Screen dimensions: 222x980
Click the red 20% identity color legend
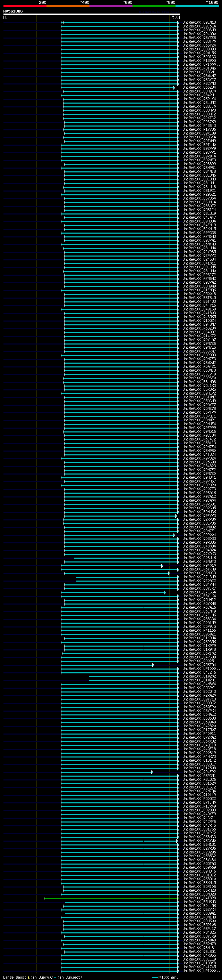coord(25,6)
